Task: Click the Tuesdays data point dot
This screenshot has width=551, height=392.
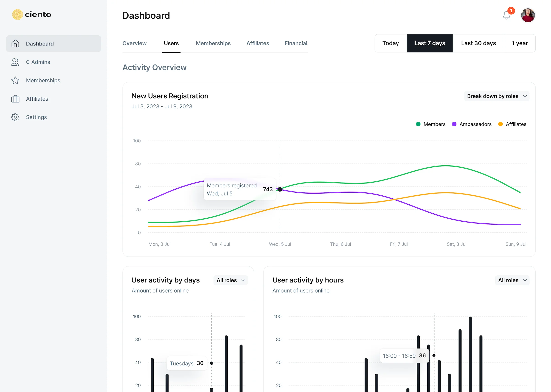Action: point(212,363)
